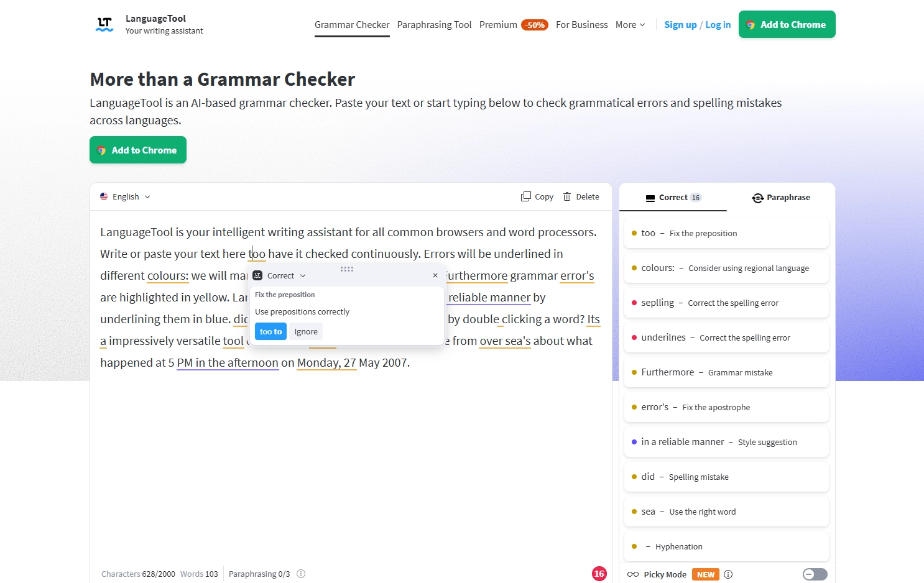The height and width of the screenshot is (583, 924).
Task: Select the 'Furthermore' grammar mistake card
Action: (x=726, y=372)
